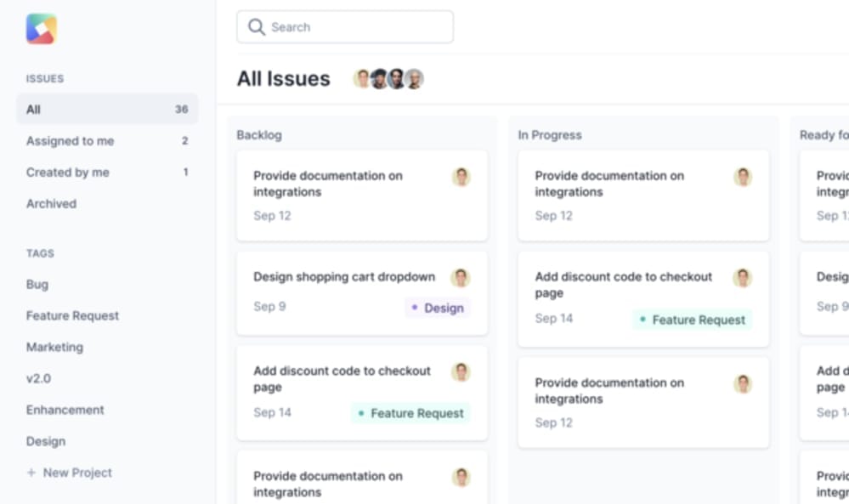Filter by Feature Request tag in sidebar
This screenshot has height=504, width=849.
(72, 316)
